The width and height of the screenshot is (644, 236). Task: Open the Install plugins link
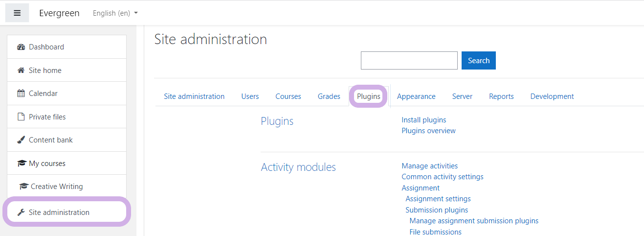click(x=424, y=120)
